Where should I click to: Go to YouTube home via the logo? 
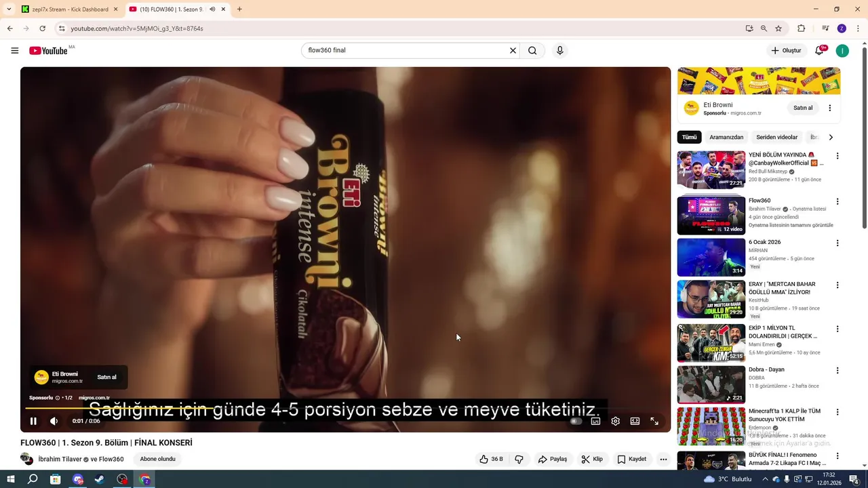click(x=49, y=51)
